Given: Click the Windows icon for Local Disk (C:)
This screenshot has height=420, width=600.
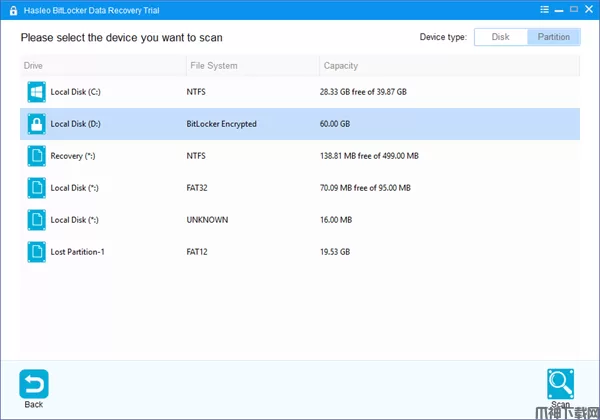Looking at the screenshot, I should 37,92.
